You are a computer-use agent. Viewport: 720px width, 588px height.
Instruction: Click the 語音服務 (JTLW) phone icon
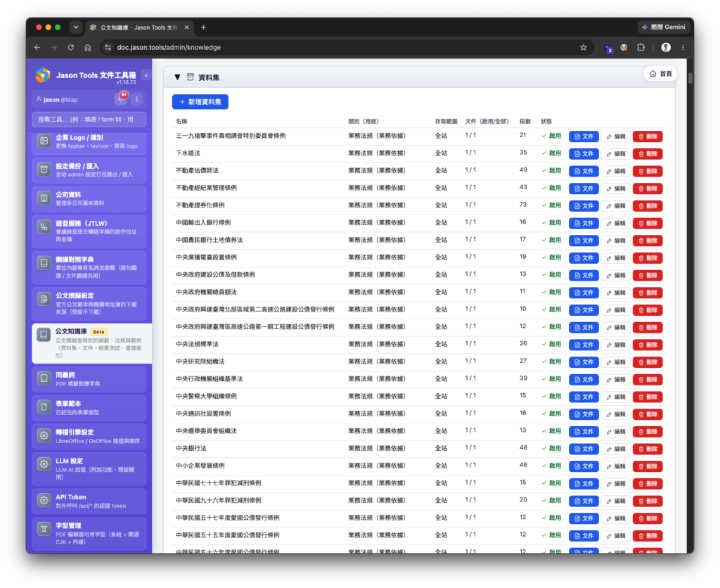(x=44, y=226)
